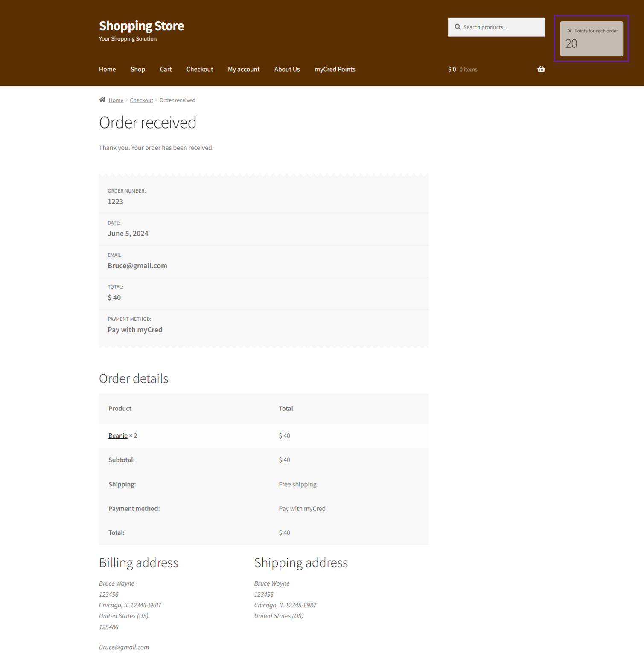Click the house icon in the breadcrumb trail
Image resolution: width=644 pixels, height=656 pixels.
tap(102, 100)
